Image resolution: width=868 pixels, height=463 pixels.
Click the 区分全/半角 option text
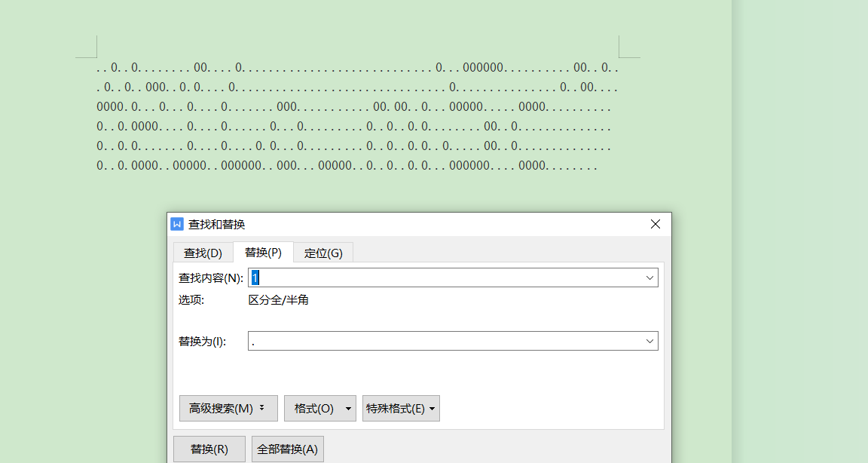pos(278,300)
